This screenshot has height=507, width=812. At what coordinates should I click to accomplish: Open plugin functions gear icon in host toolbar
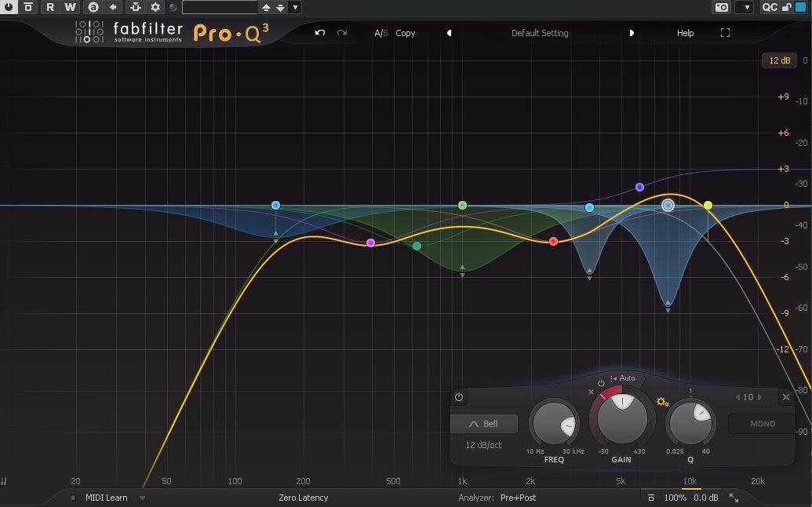pyautogui.click(x=155, y=7)
